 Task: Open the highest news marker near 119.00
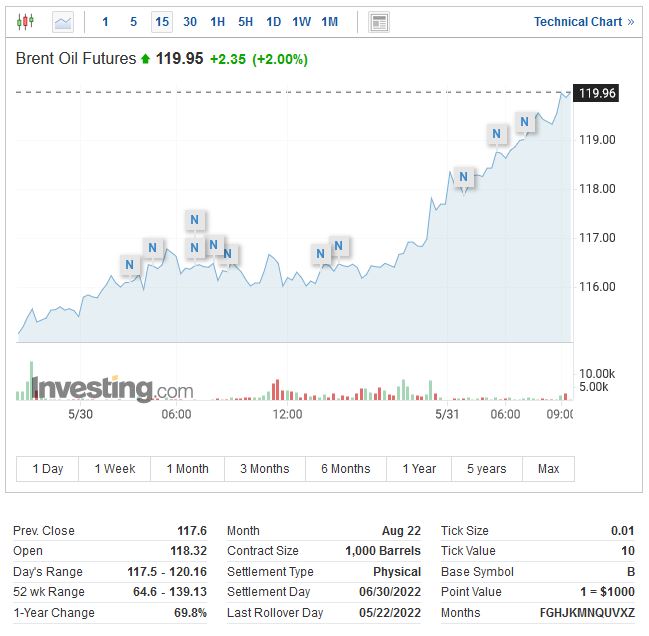coord(525,122)
